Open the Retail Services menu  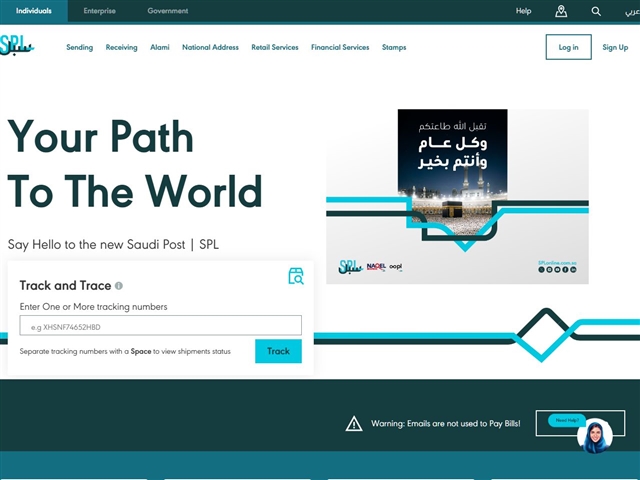click(x=275, y=47)
